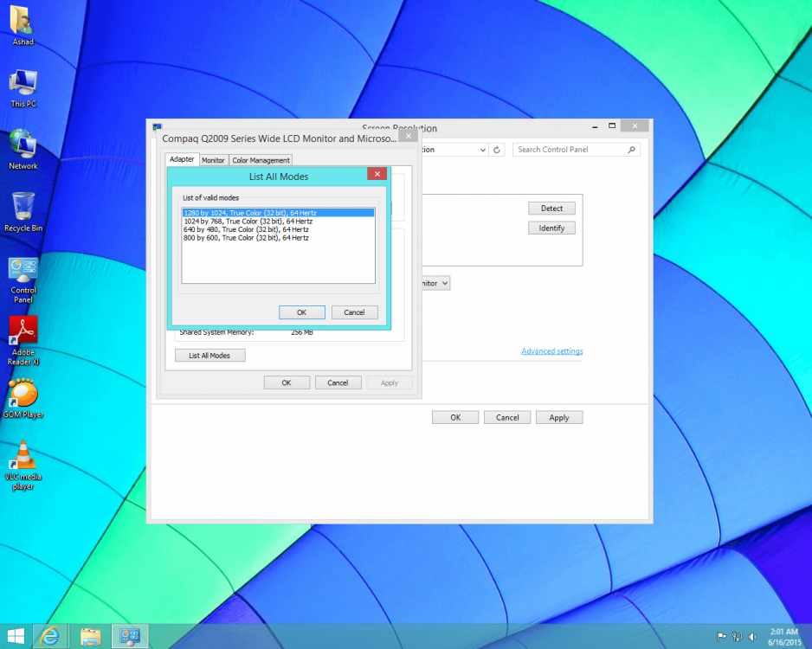This screenshot has width=812, height=649.
Task: Open Internet Explorer from taskbar
Action: click(x=50, y=637)
